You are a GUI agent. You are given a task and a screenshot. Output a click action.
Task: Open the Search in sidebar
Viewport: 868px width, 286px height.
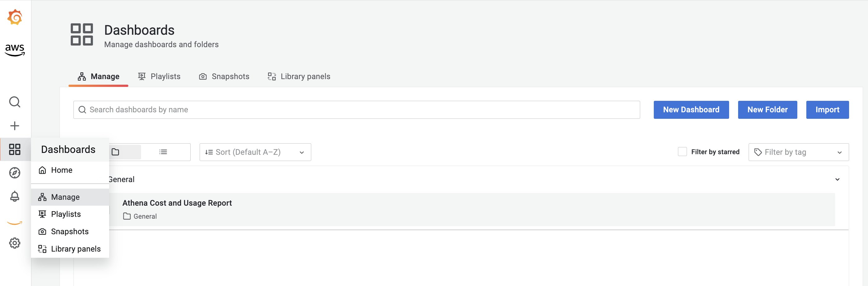(15, 101)
